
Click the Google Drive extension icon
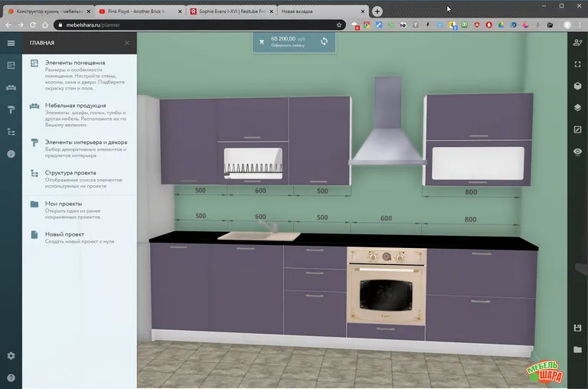[501, 25]
